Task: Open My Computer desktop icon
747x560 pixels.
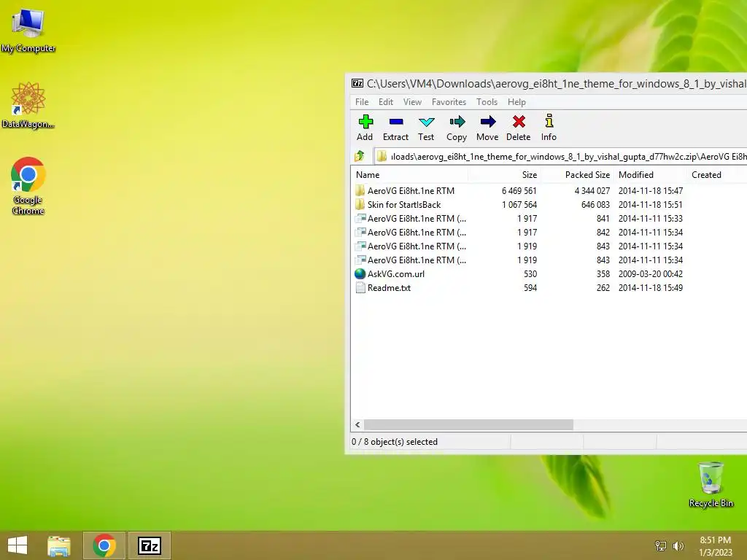Action: 28,29
